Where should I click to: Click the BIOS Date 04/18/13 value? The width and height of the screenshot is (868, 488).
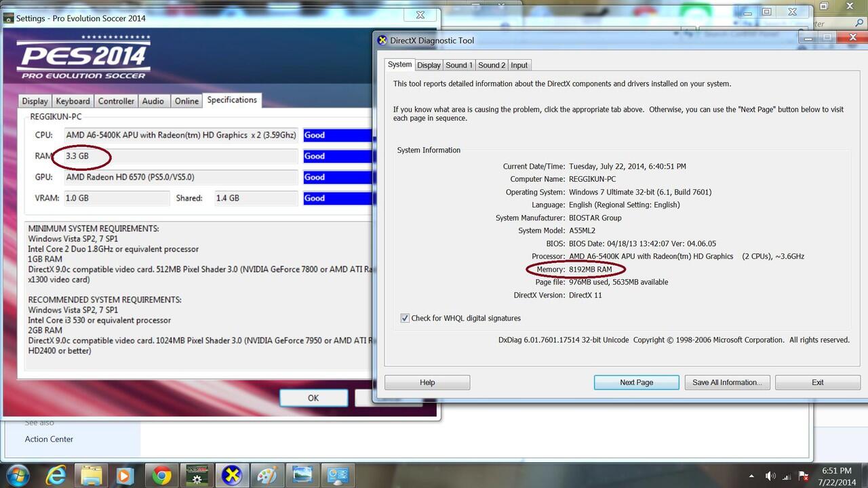click(x=643, y=243)
